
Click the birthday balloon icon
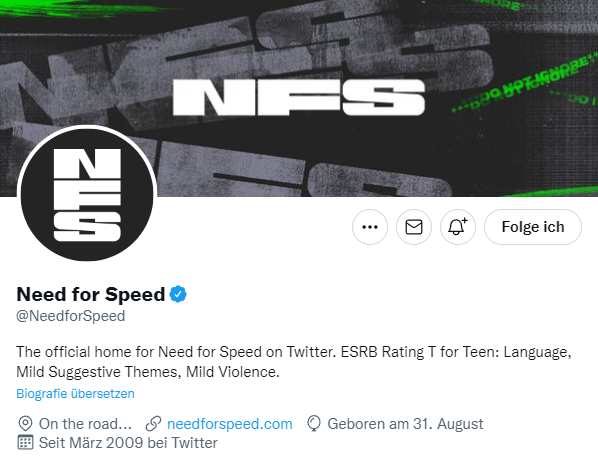pyautogui.click(x=313, y=424)
